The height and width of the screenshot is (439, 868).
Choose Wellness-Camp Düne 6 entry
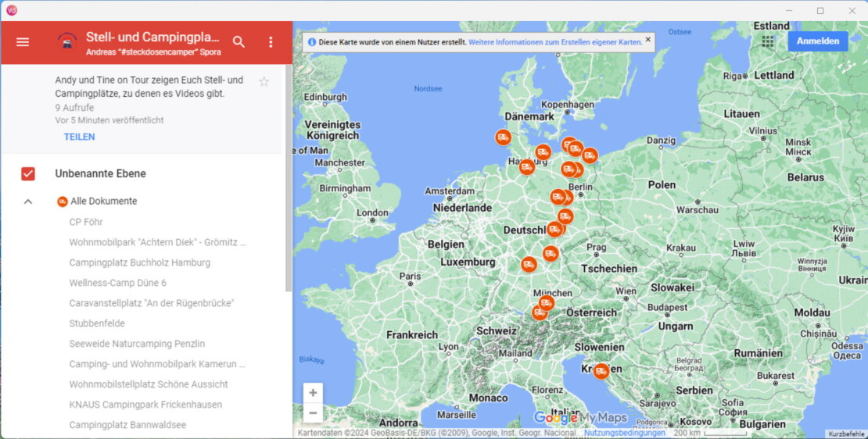coord(117,283)
